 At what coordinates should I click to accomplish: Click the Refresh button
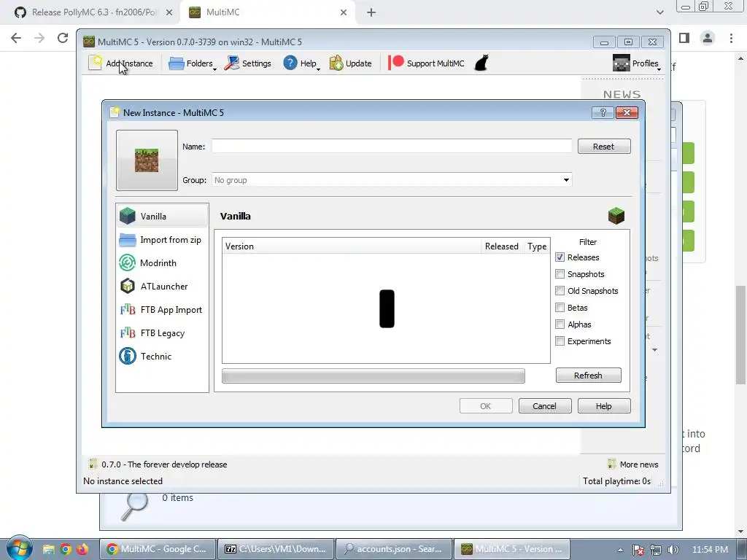(x=589, y=376)
